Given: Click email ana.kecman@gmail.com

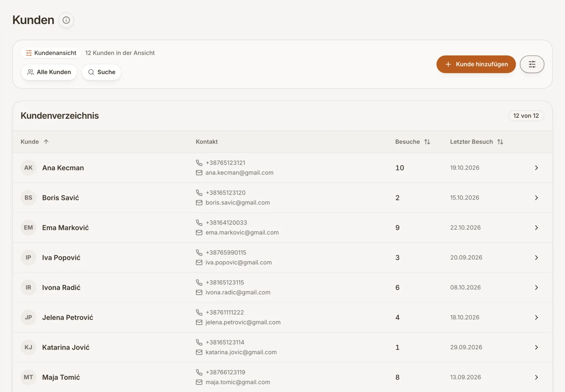Looking at the screenshot, I should [x=239, y=173].
